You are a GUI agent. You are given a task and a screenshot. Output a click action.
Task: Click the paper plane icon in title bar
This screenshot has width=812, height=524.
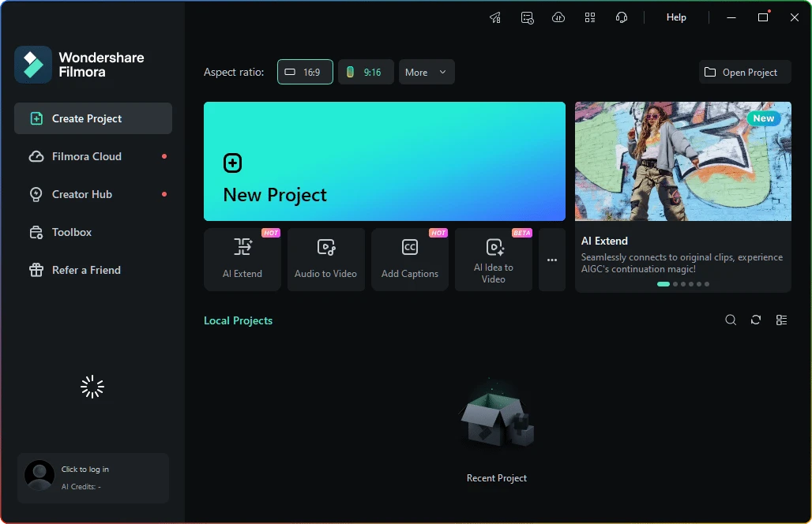tap(495, 17)
